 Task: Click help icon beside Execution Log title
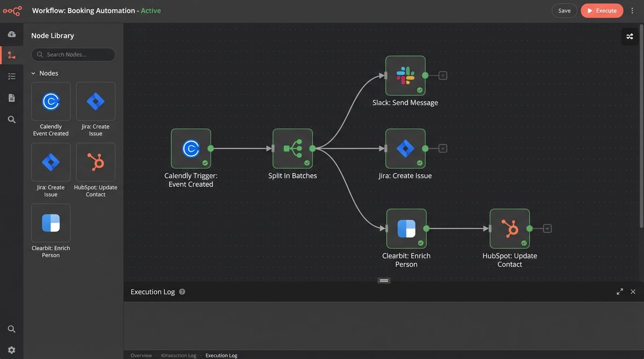pos(182,292)
